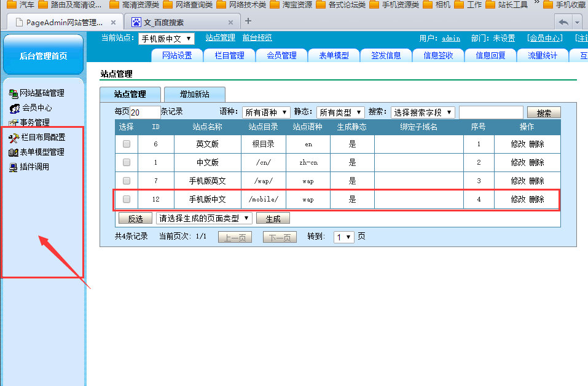
Task: Click the 事务管理 sidebar icon
Action: (x=14, y=123)
